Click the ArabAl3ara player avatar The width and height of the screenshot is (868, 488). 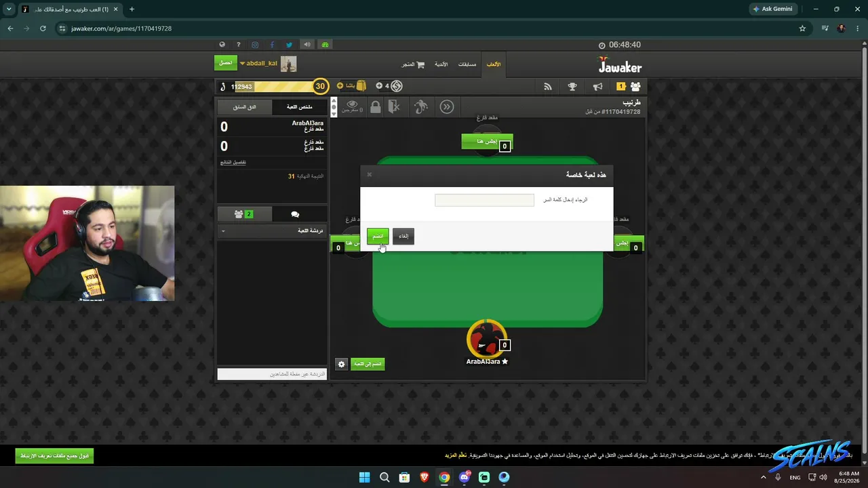pyautogui.click(x=486, y=339)
